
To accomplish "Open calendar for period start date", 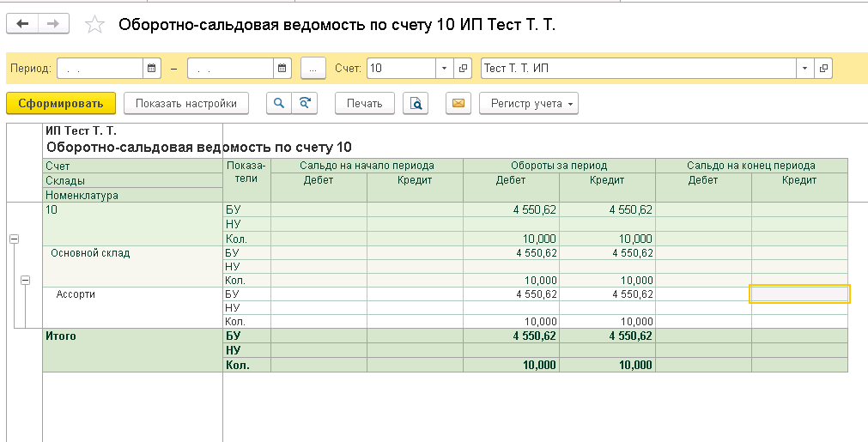I will pos(151,69).
